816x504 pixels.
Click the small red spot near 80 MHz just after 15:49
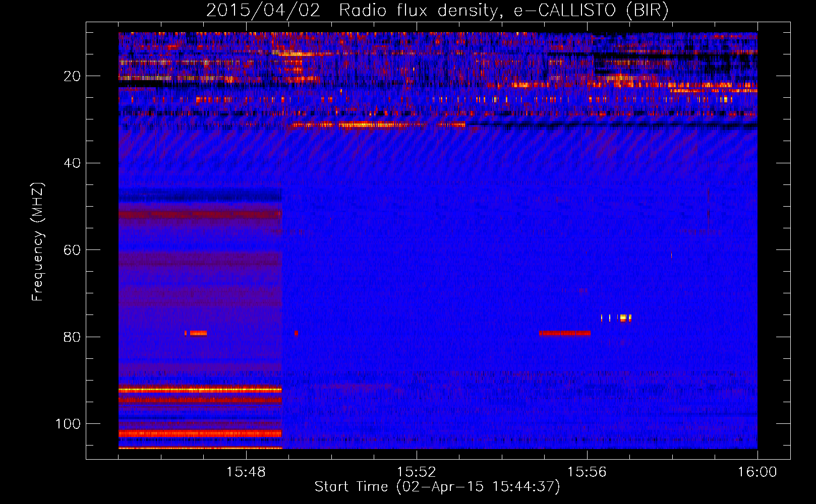tap(297, 333)
